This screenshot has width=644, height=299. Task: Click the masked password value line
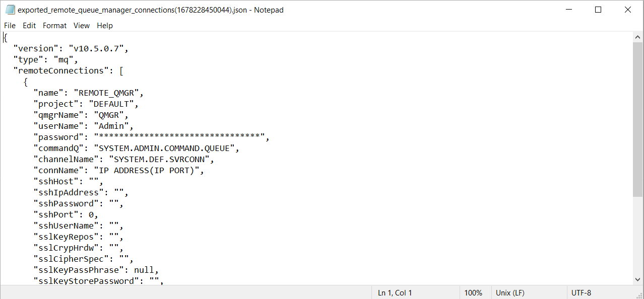point(152,137)
